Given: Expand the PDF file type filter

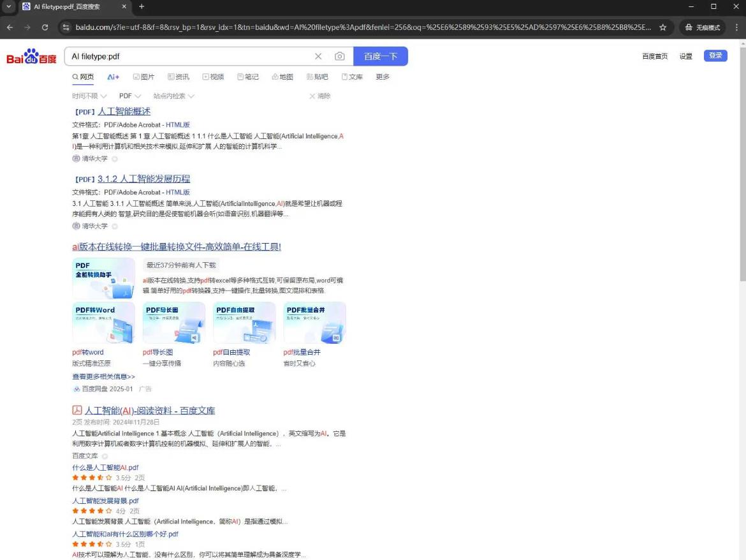Looking at the screenshot, I should pos(130,96).
